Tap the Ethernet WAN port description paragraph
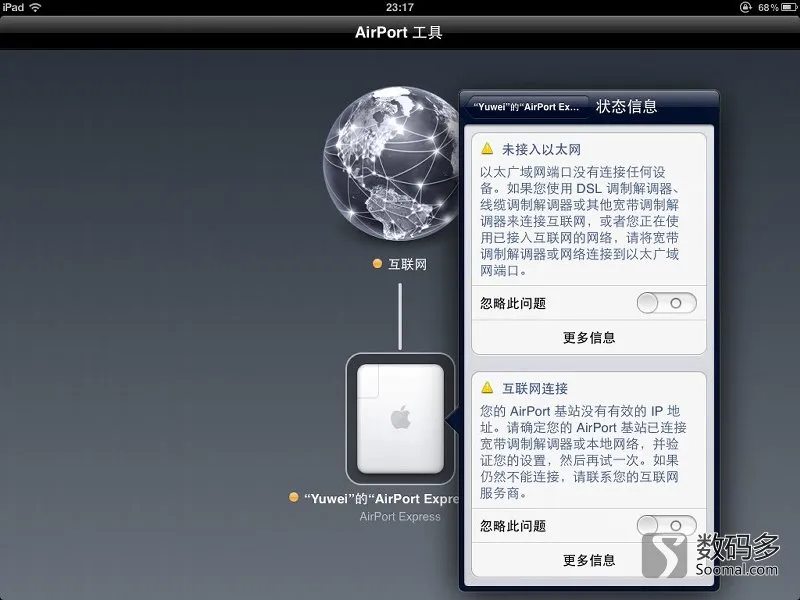This screenshot has height=600, width=800. tap(580, 221)
